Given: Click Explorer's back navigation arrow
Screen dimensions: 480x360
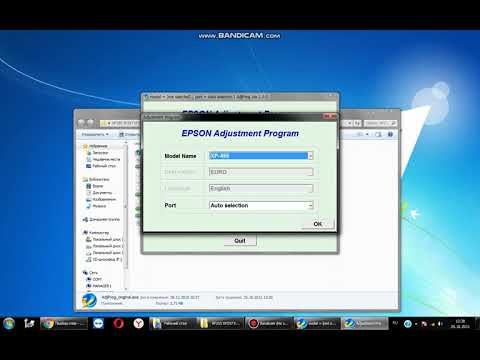Looking at the screenshot, I should [x=82, y=123].
